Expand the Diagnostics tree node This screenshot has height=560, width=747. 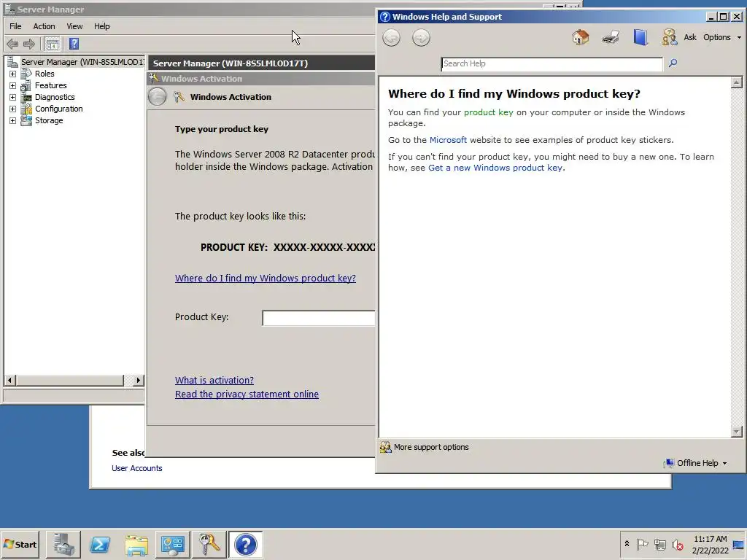pyautogui.click(x=13, y=97)
